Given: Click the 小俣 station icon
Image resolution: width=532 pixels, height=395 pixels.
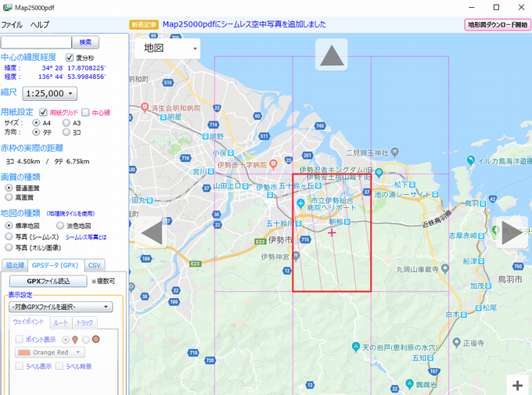Looking at the screenshot, I should click(230, 153).
